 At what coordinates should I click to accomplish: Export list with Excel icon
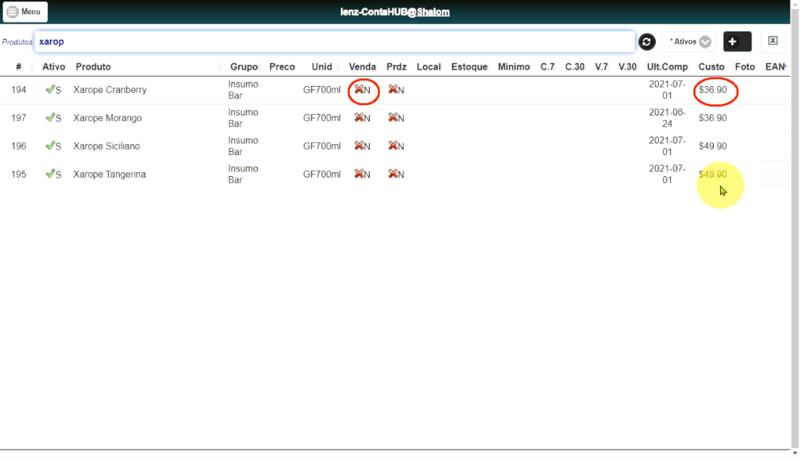773,41
